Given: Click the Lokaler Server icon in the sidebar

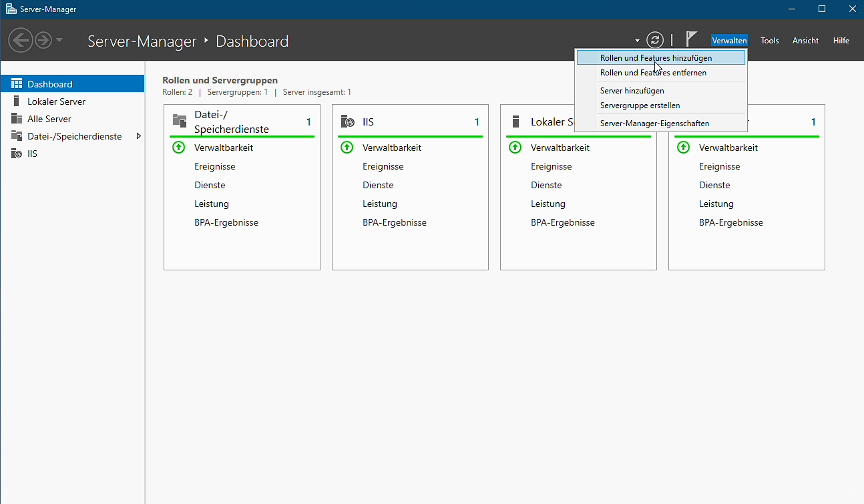Looking at the screenshot, I should click(x=17, y=101).
